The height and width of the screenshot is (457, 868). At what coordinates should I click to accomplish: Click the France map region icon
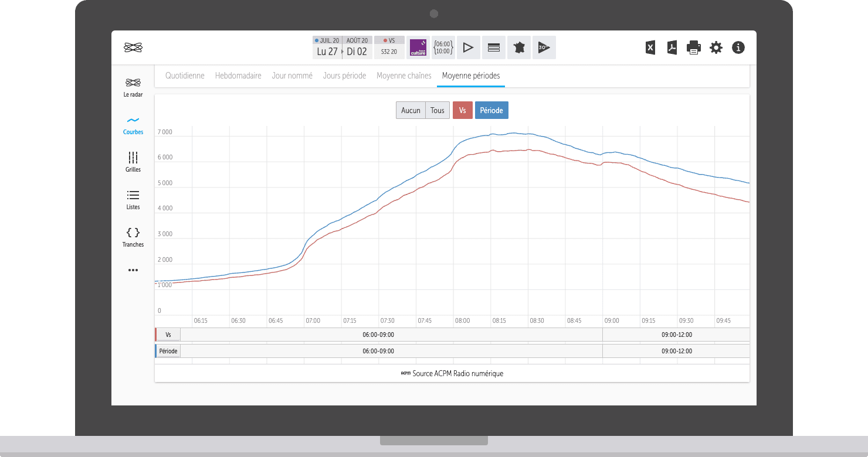(x=519, y=48)
